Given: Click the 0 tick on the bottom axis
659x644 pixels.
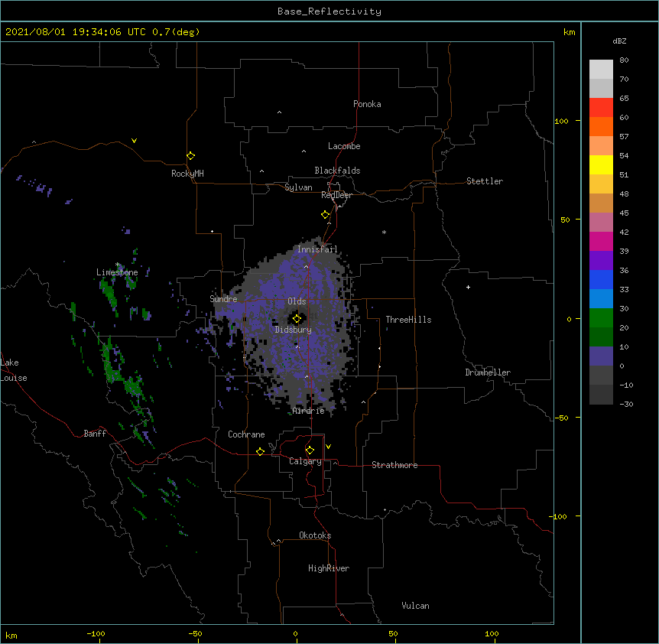Looking at the screenshot, I should click(295, 633).
